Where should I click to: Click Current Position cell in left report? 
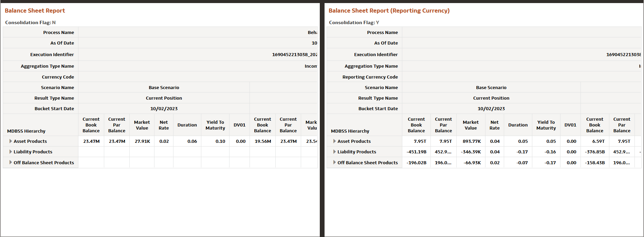[x=164, y=98]
